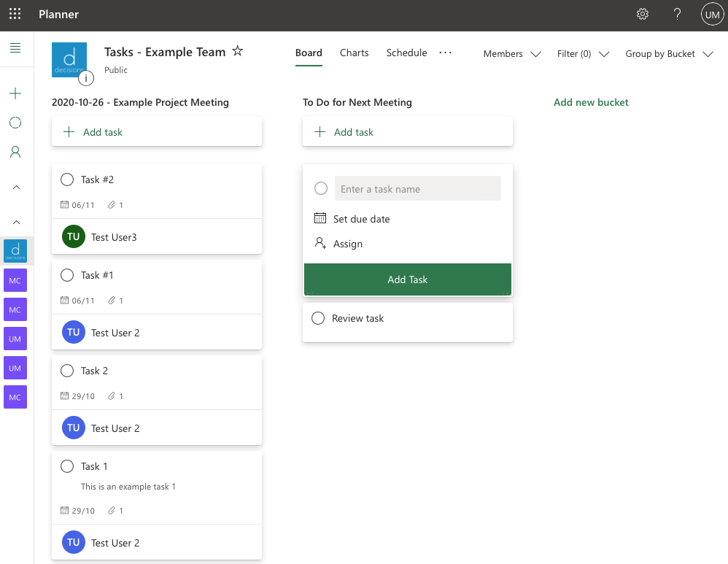
Task: Click Add task in Example Project Meeting bucket
Action: click(x=157, y=132)
